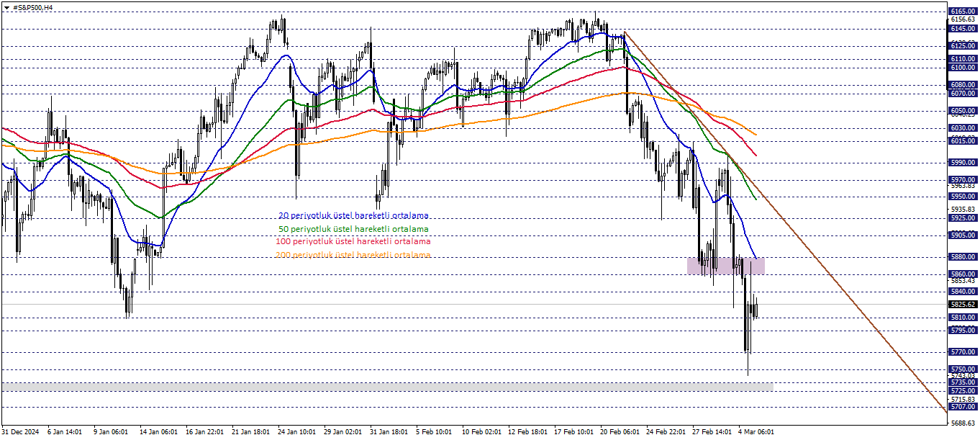Screen dimensions: 980x440
Task: Click the current price label 5825.62
Action: coord(963,305)
